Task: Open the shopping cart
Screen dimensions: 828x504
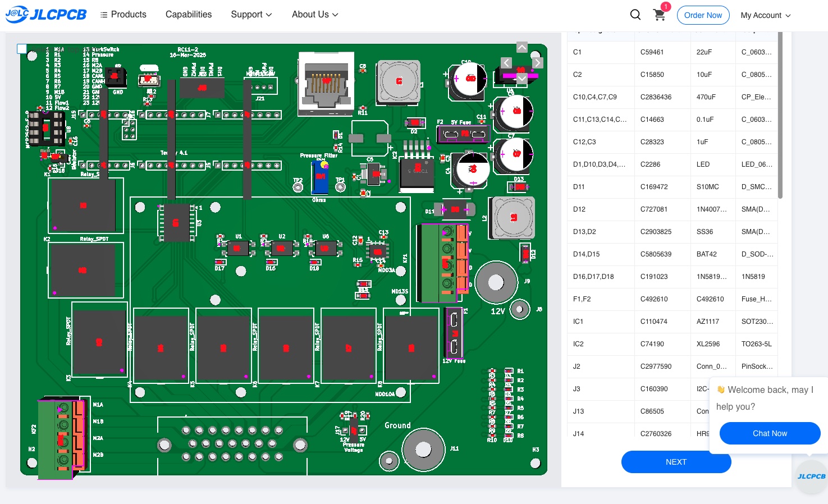Action: 660,15
